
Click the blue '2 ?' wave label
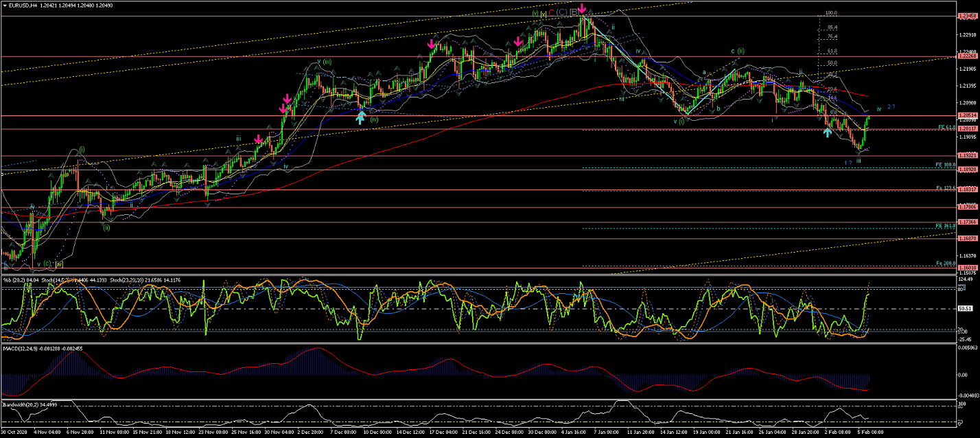pyautogui.click(x=891, y=106)
